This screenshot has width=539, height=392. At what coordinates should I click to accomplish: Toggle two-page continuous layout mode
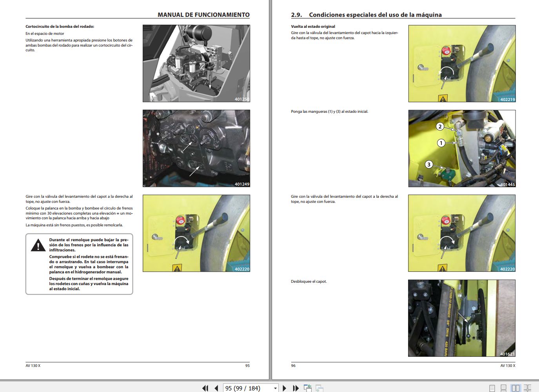coord(528,387)
